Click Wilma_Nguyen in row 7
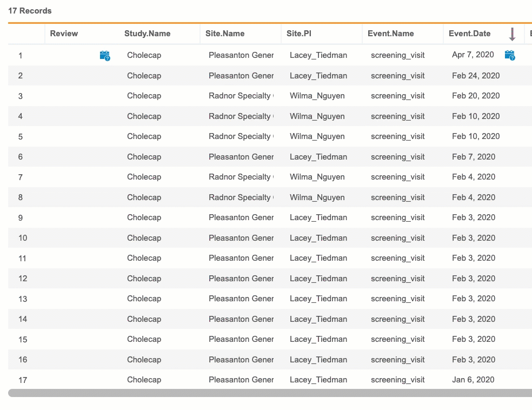The width and height of the screenshot is (532, 410). pyautogui.click(x=317, y=177)
